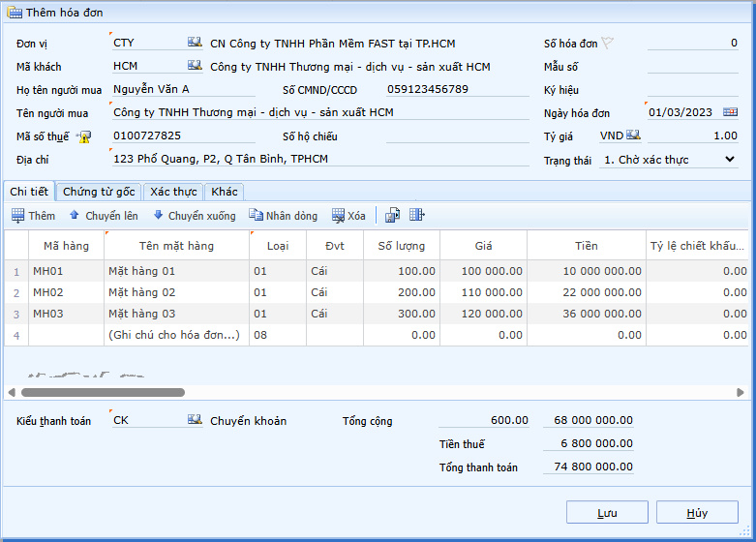This screenshot has width=756, height=542.
Task: Open lookup icon next to Mã khách field
Action: 195,66
